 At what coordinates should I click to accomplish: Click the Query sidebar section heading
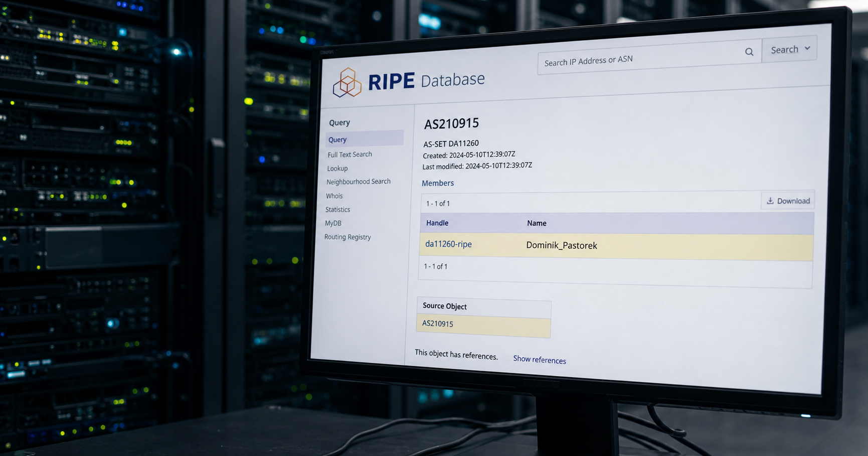tap(339, 122)
